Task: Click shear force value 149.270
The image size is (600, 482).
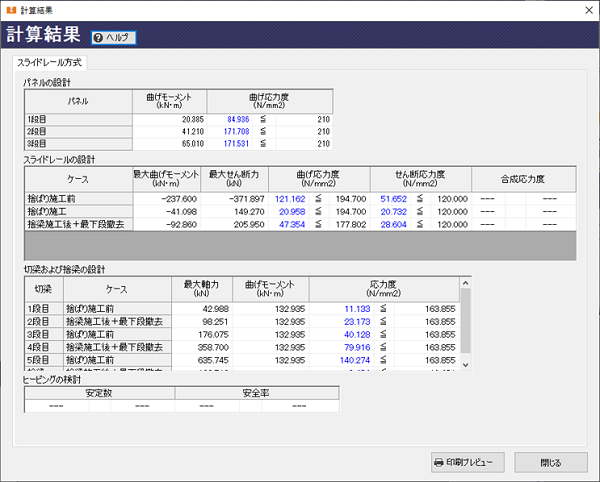Action: pos(249,212)
